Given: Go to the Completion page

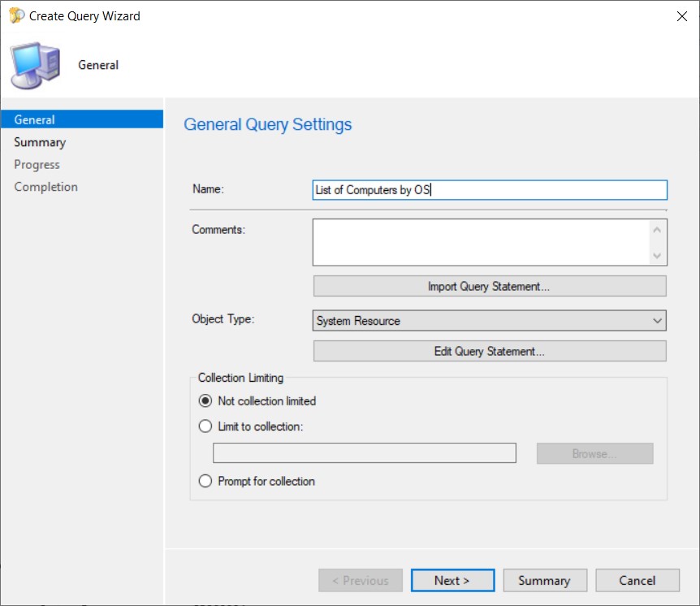Looking at the screenshot, I should [x=45, y=186].
